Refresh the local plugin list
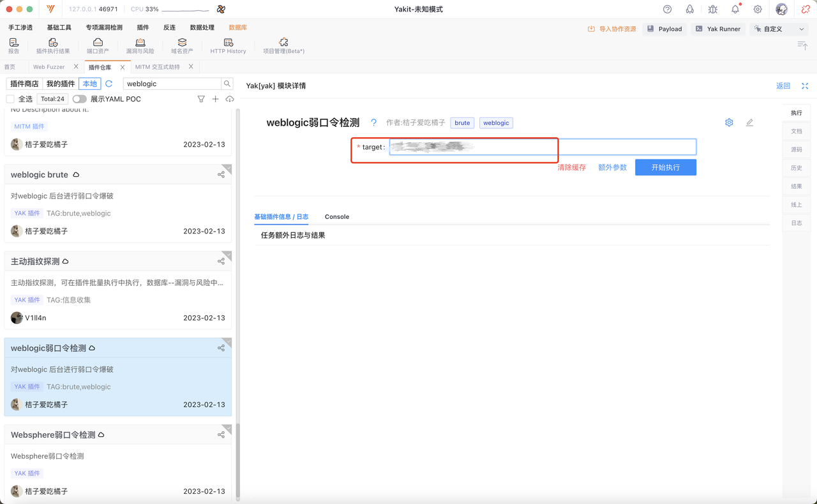Viewport: 817px width, 504px height. pos(109,84)
